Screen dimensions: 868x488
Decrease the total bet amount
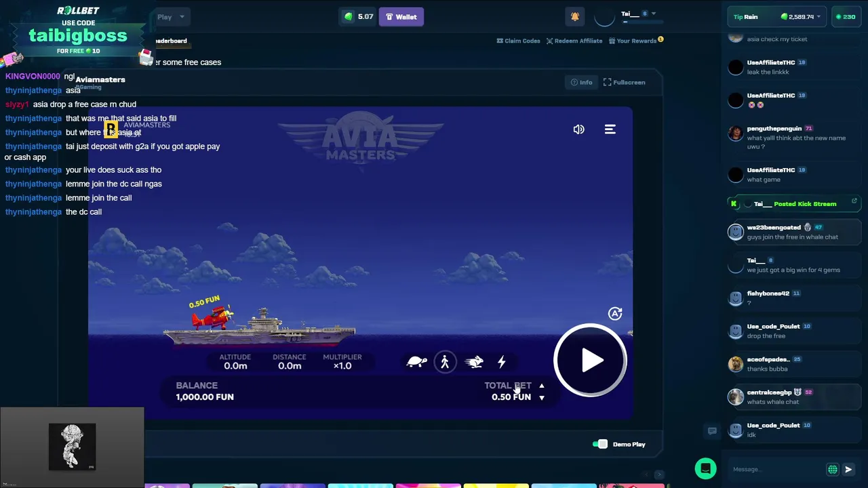(x=541, y=398)
